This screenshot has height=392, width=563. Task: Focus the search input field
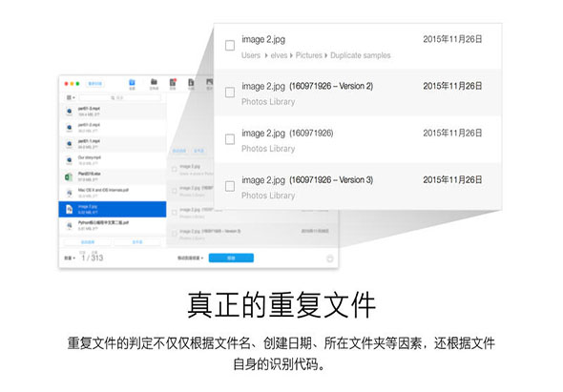(119, 97)
